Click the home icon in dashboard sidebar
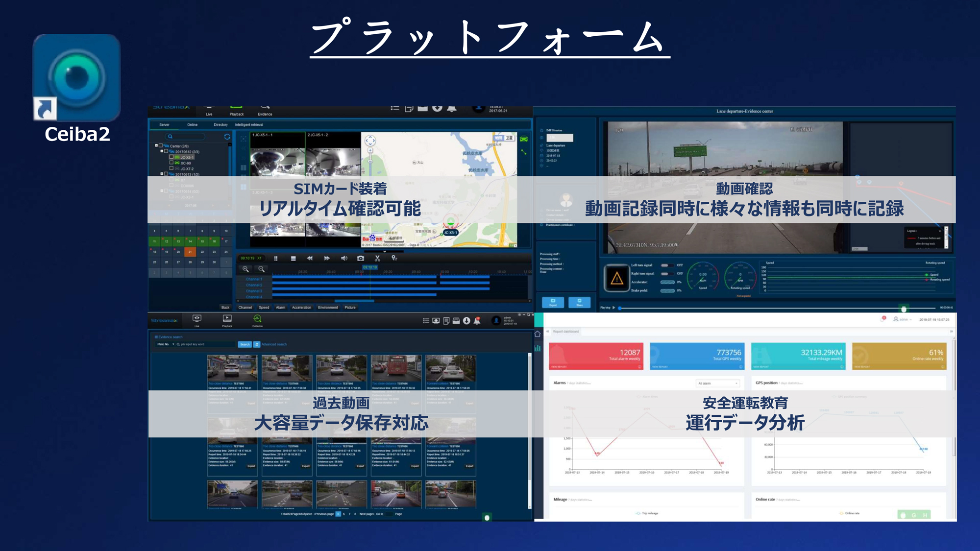 tap(538, 334)
